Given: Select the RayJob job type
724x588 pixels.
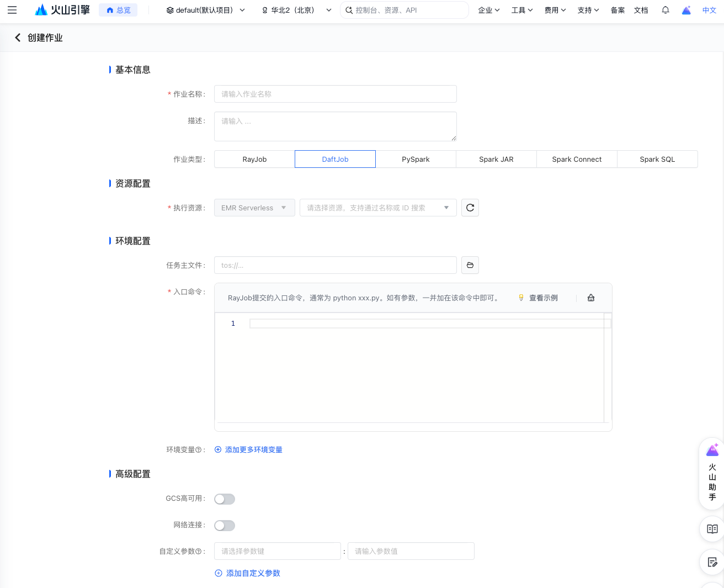Looking at the screenshot, I should click(x=254, y=159).
